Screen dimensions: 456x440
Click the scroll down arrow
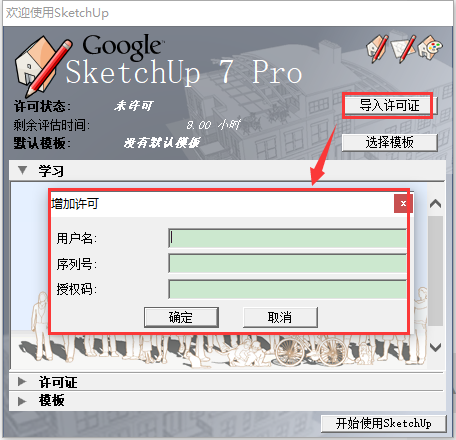pyautogui.click(x=435, y=347)
